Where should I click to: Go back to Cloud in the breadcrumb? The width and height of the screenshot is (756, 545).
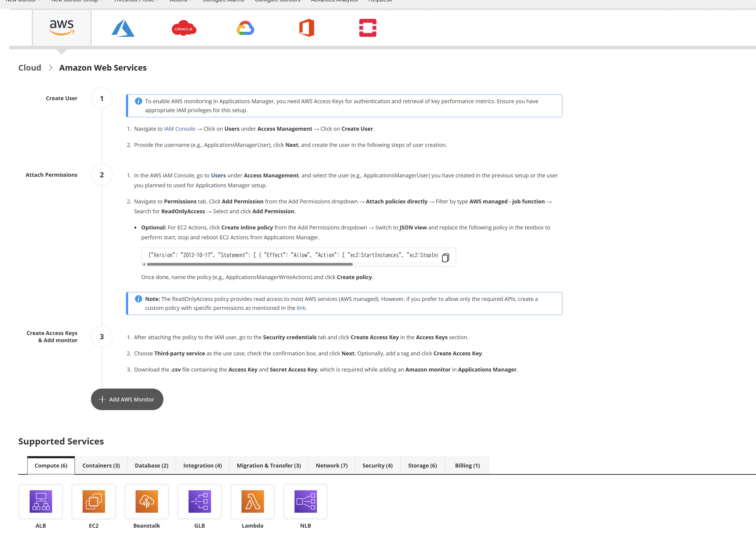click(30, 68)
